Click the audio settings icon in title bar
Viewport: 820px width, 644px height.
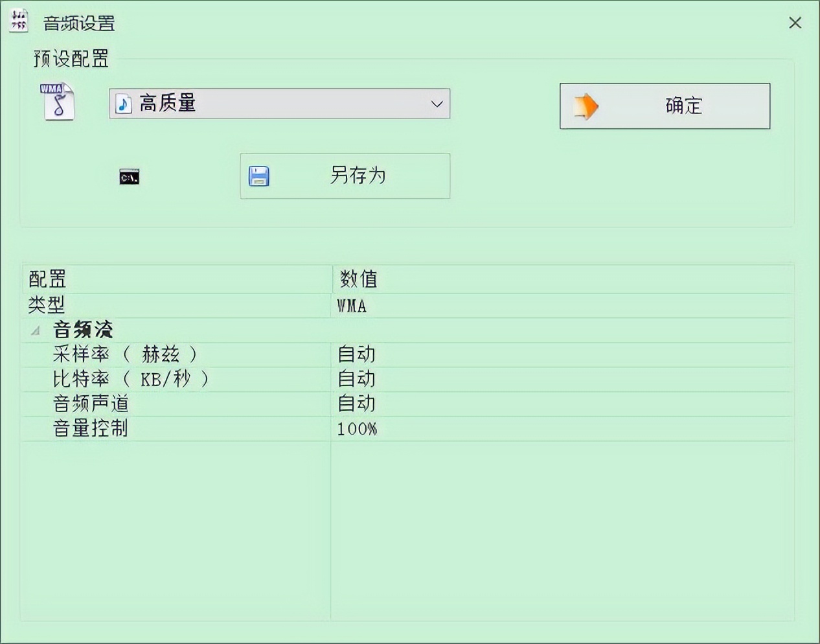(x=19, y=20)
